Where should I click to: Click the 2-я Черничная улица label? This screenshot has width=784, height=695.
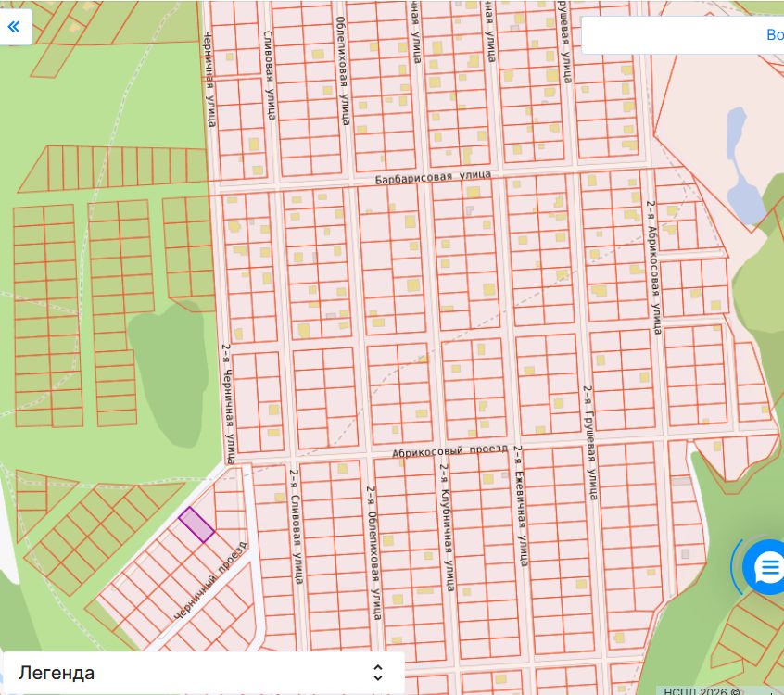[228, 403]
